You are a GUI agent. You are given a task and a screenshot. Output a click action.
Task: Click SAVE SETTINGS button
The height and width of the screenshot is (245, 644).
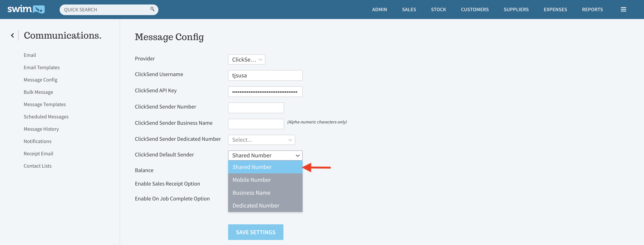(255, 232)
